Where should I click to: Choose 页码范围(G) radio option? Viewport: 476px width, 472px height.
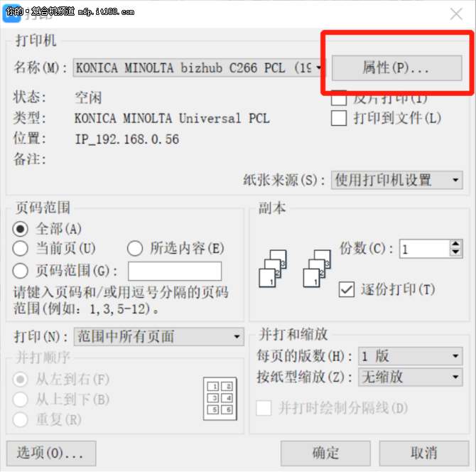21,271
